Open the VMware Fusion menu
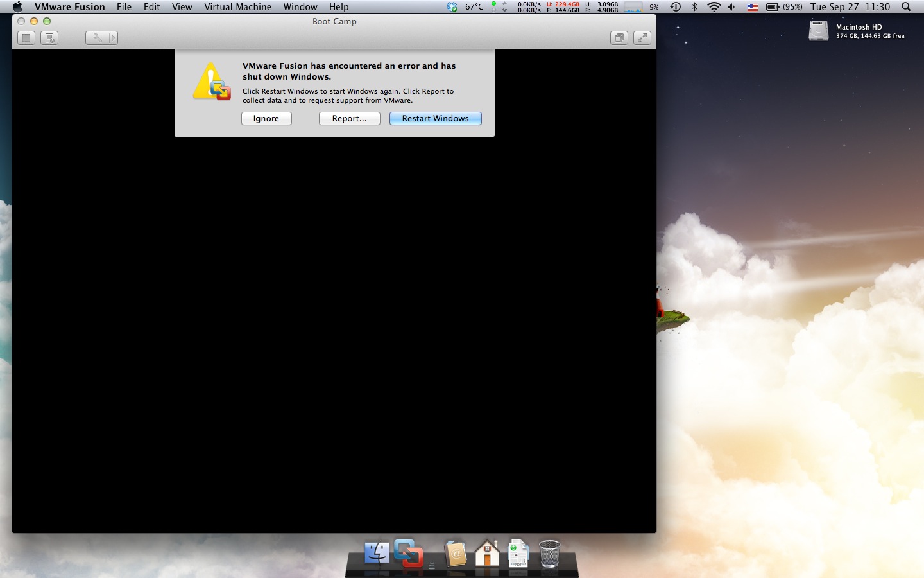The image size is (924, 578). coord(70,6)
